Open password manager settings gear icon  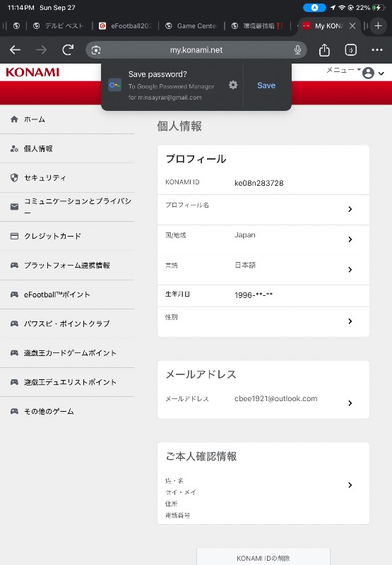point(233,85)
